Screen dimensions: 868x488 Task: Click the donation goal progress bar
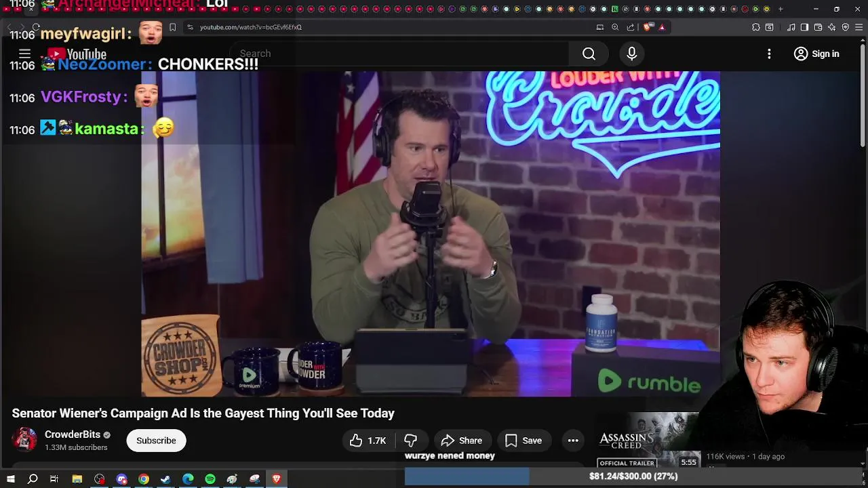633,476
